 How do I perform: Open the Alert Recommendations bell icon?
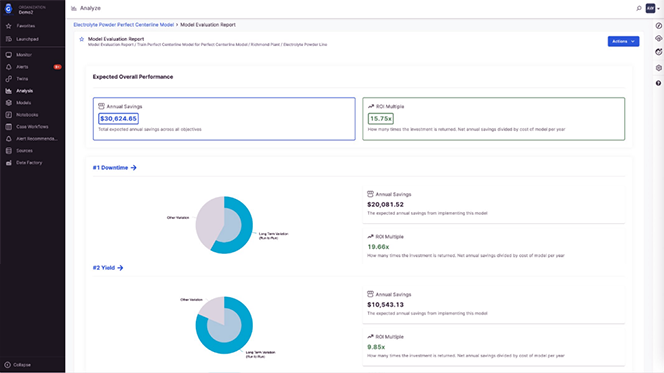coord(8,138)
